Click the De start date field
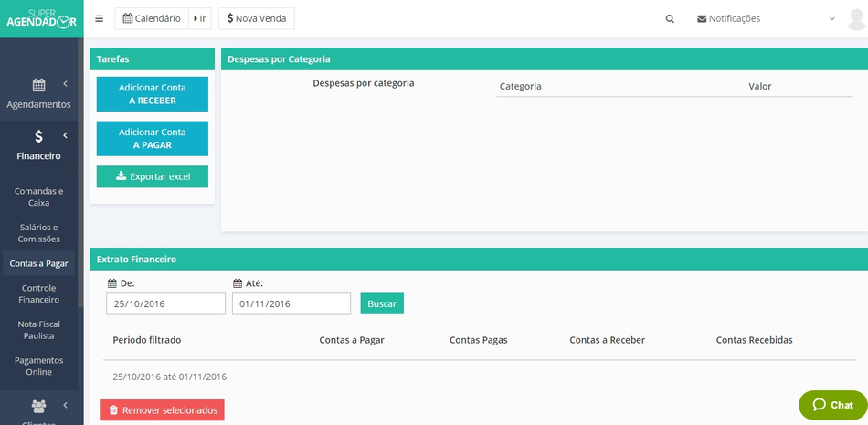This screenshot has height=425, width=868. [x=165, y=303]
